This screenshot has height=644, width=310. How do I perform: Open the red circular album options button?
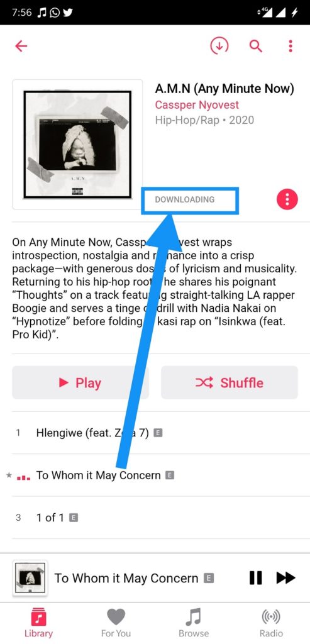point(287,199)
